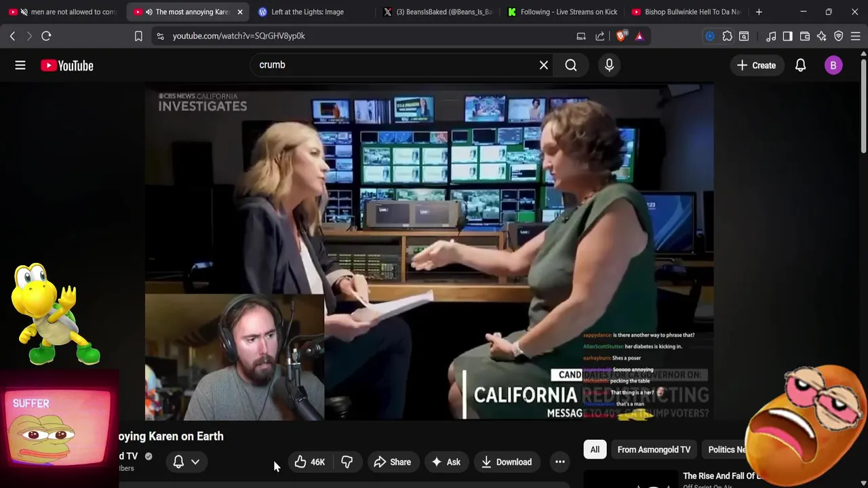Click the address bar URL
The height and width of the screenshot is (488, 868).
tap(239, 36)
